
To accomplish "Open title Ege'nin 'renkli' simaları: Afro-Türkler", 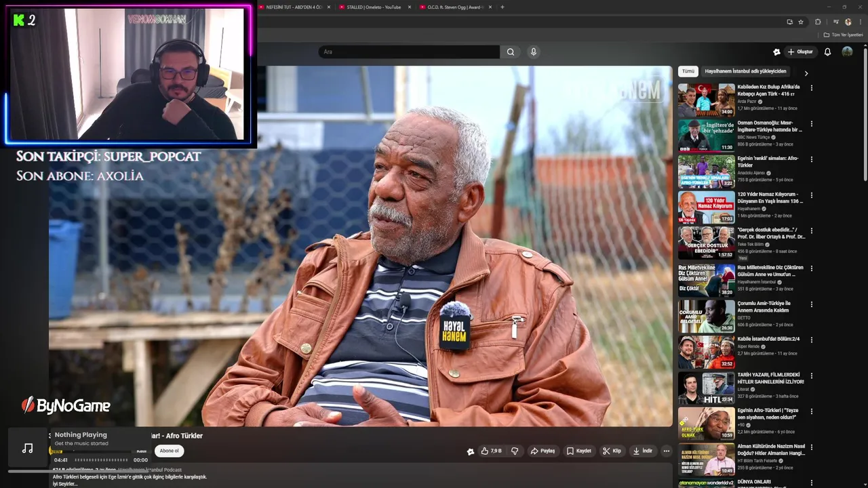I will (768, 162).
